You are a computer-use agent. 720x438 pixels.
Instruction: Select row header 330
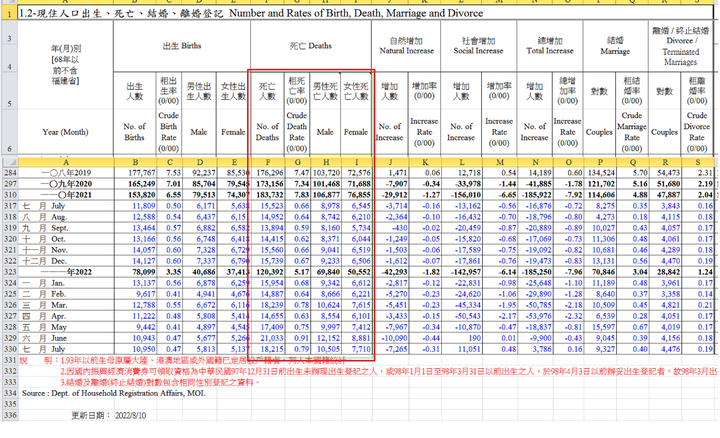pos(10,349)
